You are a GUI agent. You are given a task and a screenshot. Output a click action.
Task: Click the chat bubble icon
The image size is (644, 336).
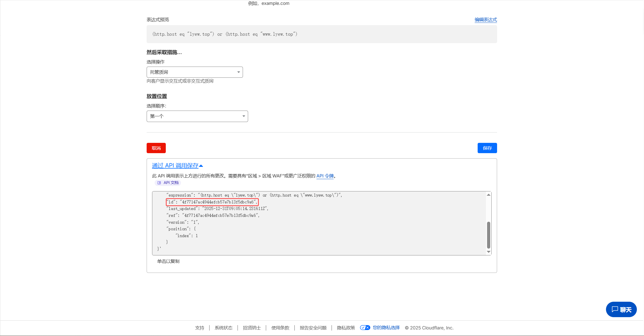615,309
